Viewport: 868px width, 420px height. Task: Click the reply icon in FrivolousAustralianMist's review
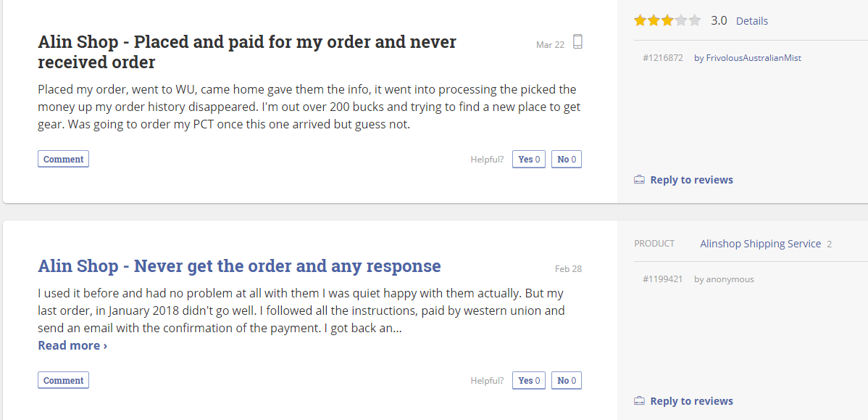[639, 180]
